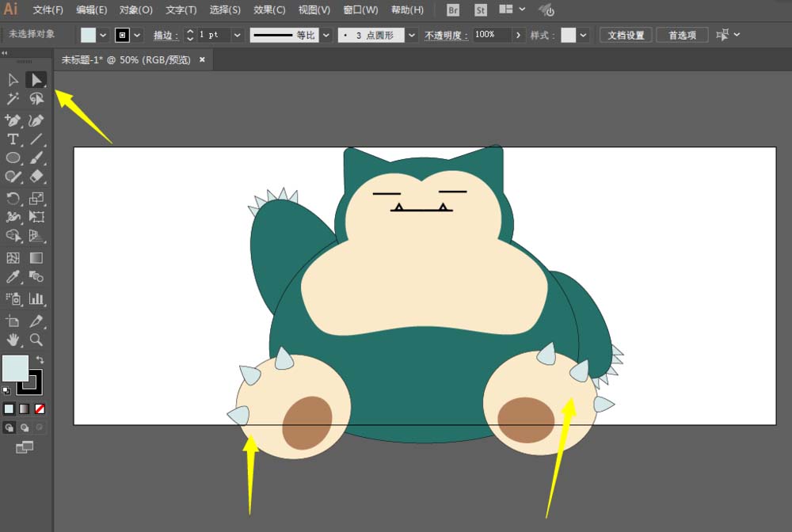Click the GPU performance rocket icon
The image size is (792, 532).
click(546, 9)
